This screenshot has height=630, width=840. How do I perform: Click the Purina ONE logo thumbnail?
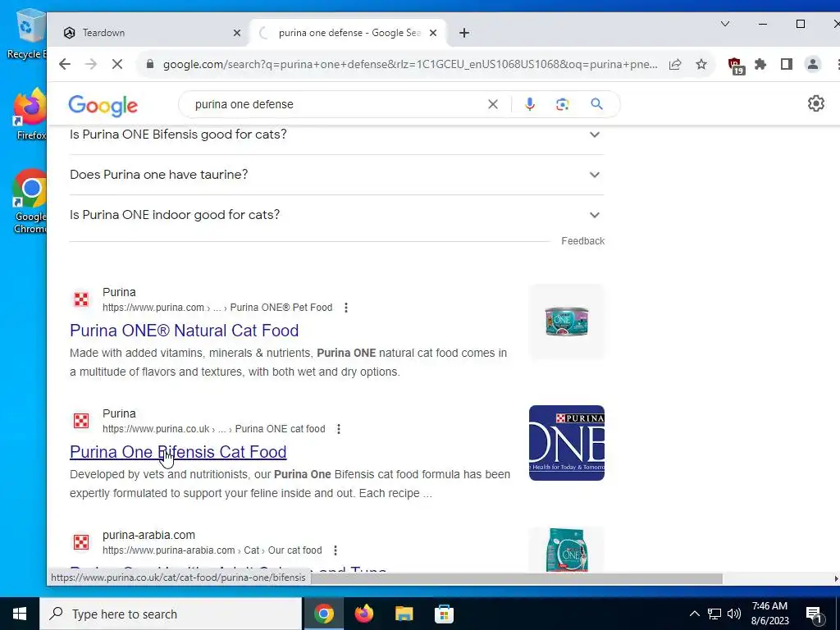(x=566, y=443)
